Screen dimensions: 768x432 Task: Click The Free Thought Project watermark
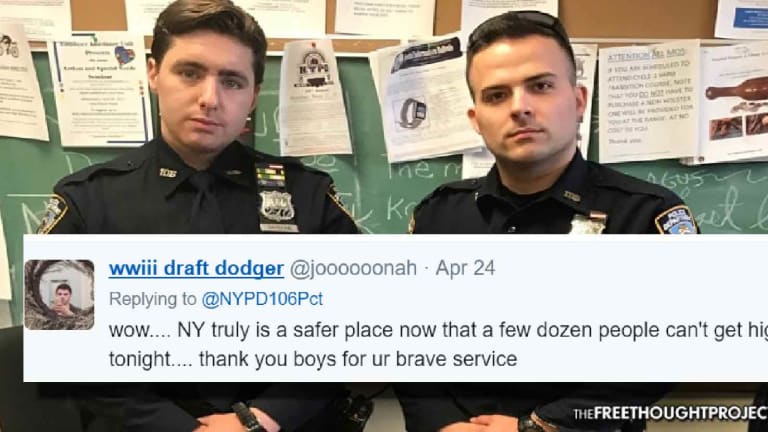pos(670,414)
